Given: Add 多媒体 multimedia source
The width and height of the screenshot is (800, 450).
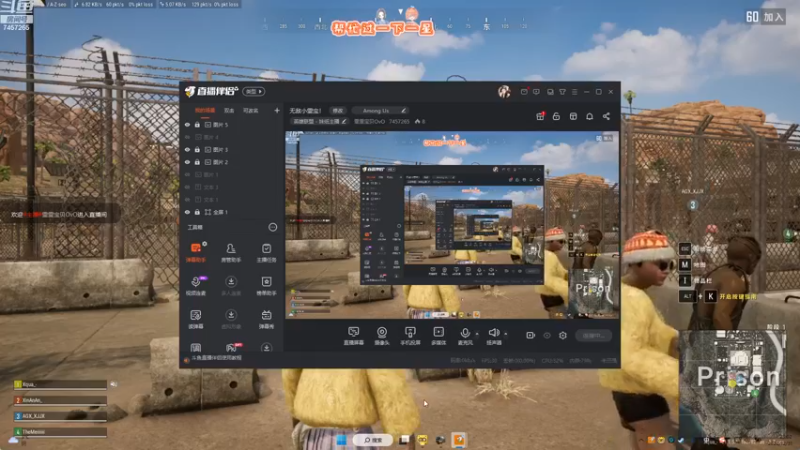Looking at the screenshot, I should pyautogui.click(x=438, y=336).
